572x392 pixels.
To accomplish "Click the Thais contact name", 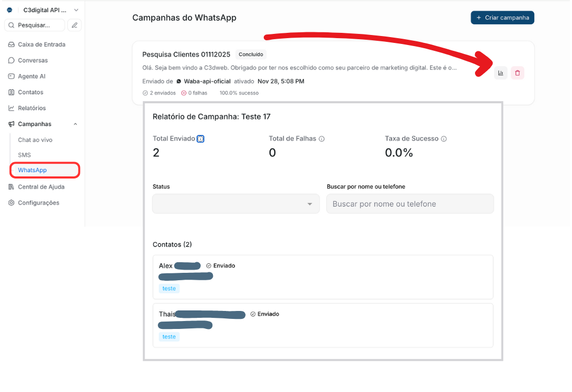I will coord(167,314).
